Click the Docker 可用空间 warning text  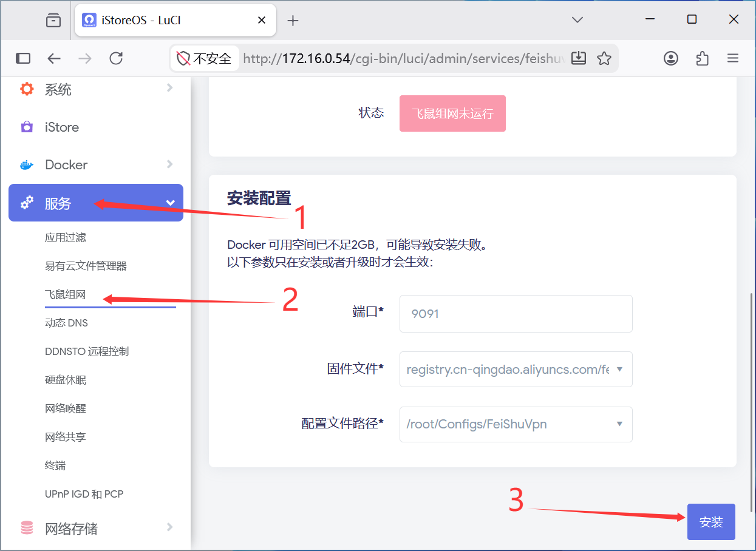tap(358, 245)
